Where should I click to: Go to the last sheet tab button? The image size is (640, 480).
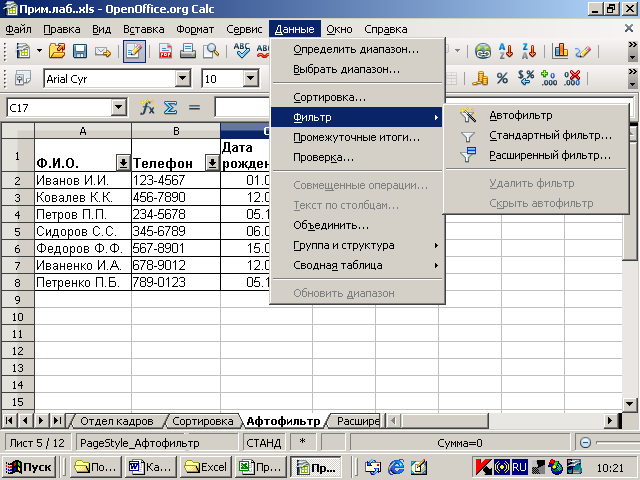pos(58,420)
